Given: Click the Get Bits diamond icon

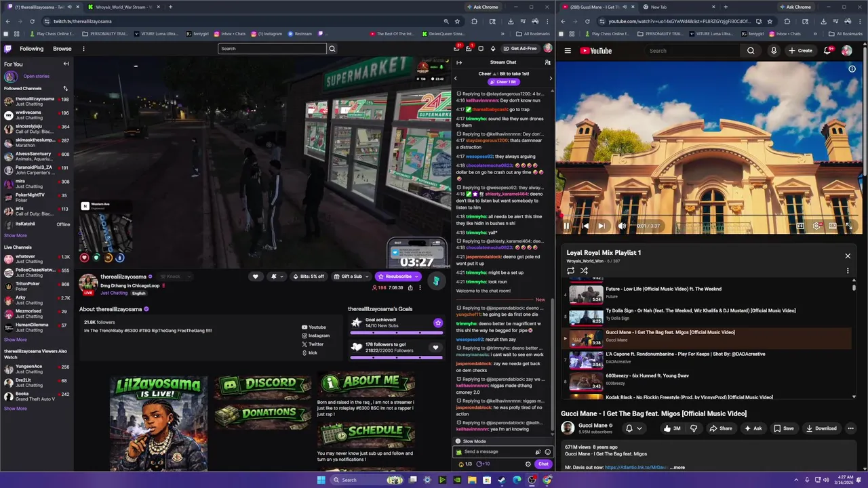Looking at the screenshot, I should click(493, 49).
